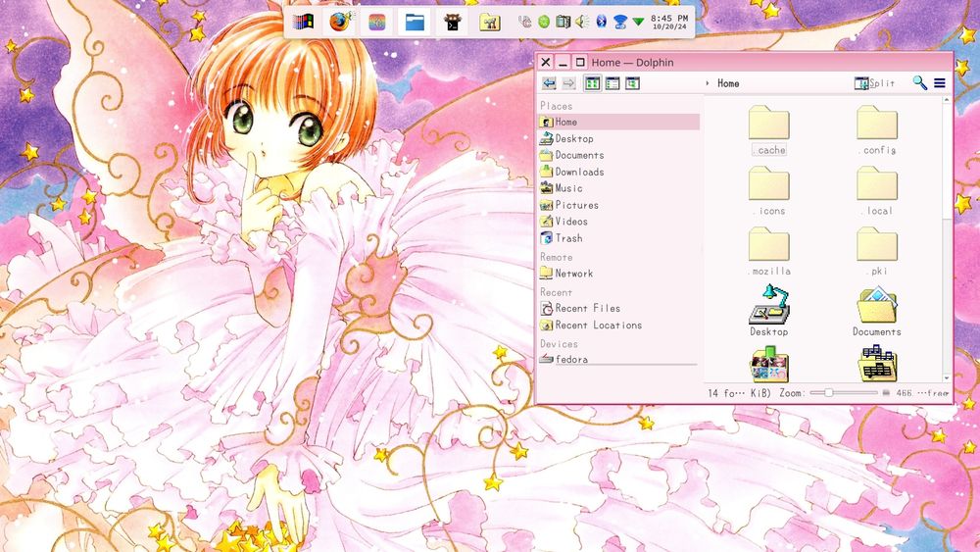980x552 pixels.
Task: Open Pictures place entry
Action: coord(618,205)
